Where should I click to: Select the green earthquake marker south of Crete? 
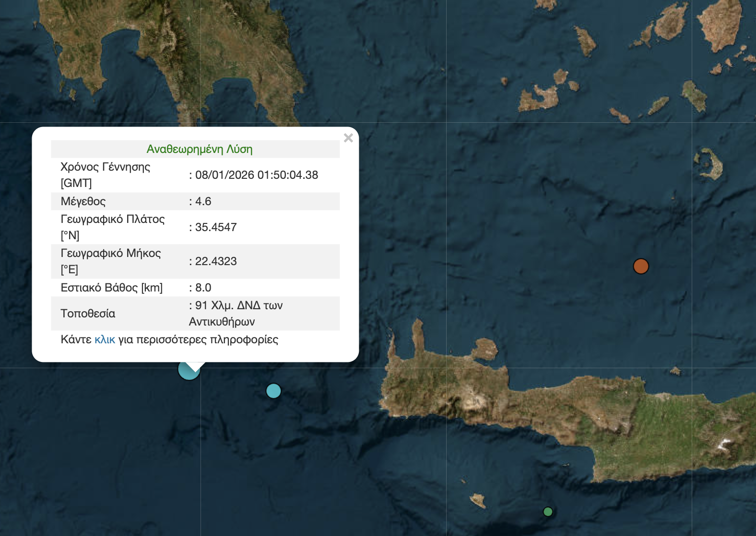pos(548,512)
